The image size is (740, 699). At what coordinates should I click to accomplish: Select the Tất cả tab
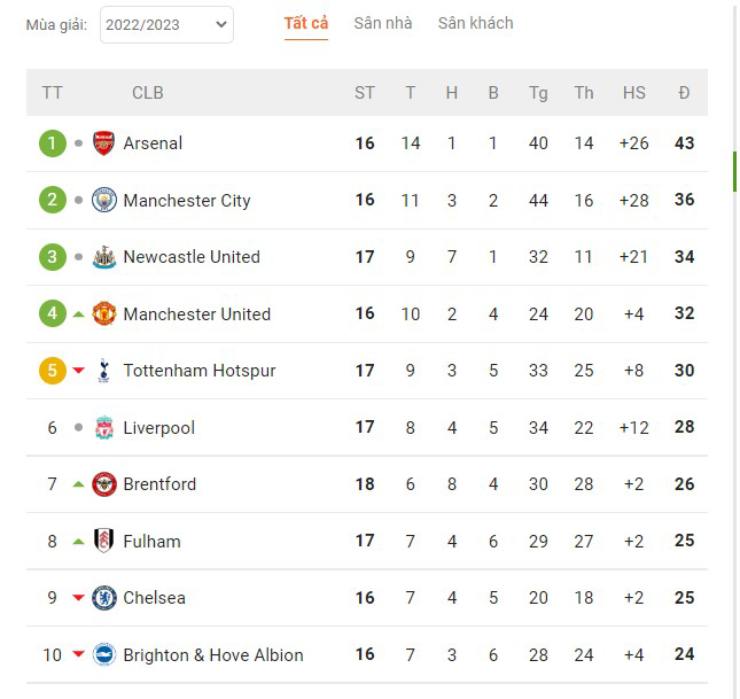(x=306, y=23)
